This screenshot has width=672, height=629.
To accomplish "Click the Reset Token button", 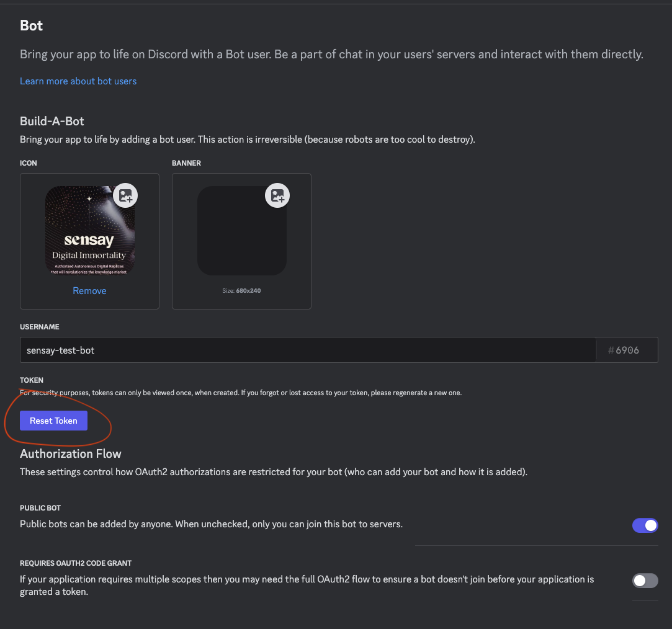I will pyautogui.click(x=53, y=421).
